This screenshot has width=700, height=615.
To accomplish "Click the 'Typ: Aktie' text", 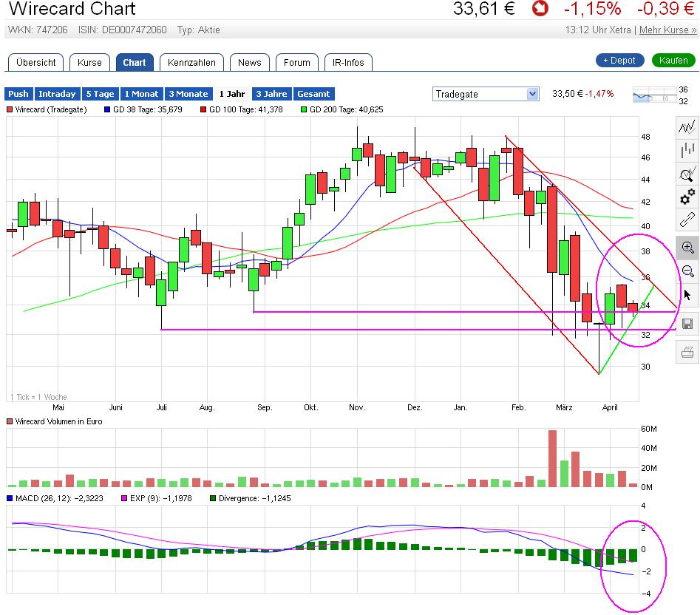I will click(199, 30).
